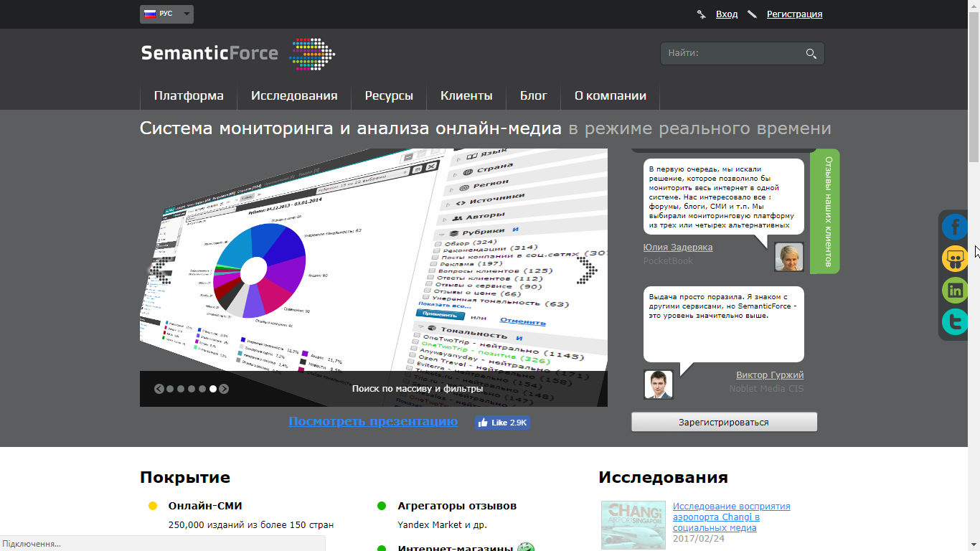This screenshot has height=551, width=980.
Task: Click Юлия Задеряка avatar photo
Action: coord(789,257)
